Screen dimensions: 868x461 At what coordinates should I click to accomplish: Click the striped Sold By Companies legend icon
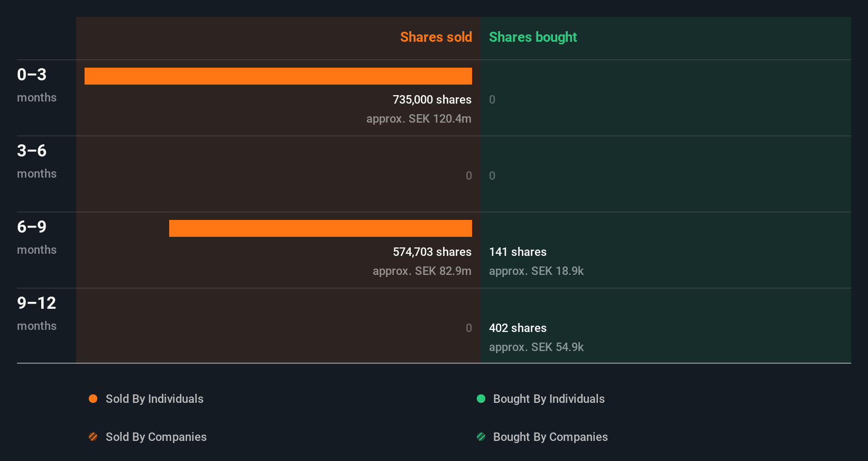93,437
